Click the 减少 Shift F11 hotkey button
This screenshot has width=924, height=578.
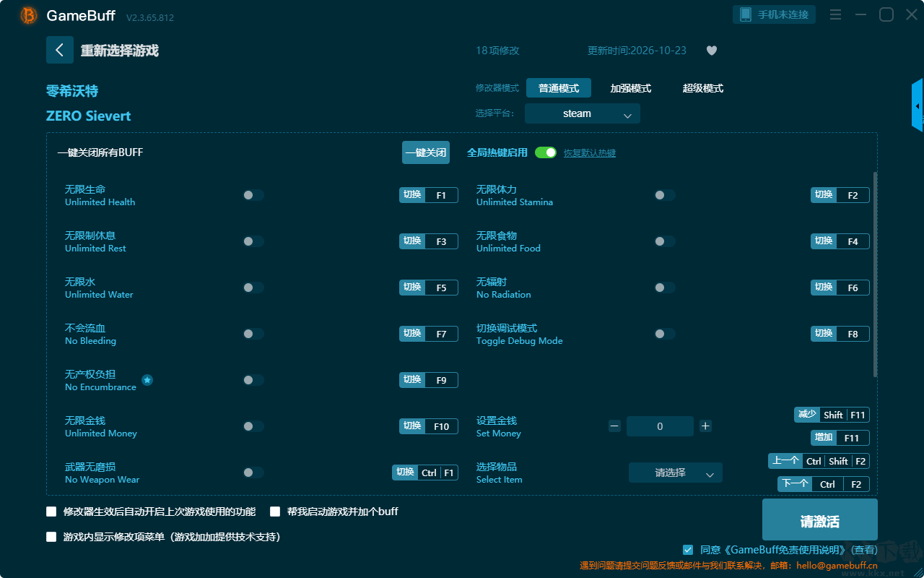click(832, 415)
